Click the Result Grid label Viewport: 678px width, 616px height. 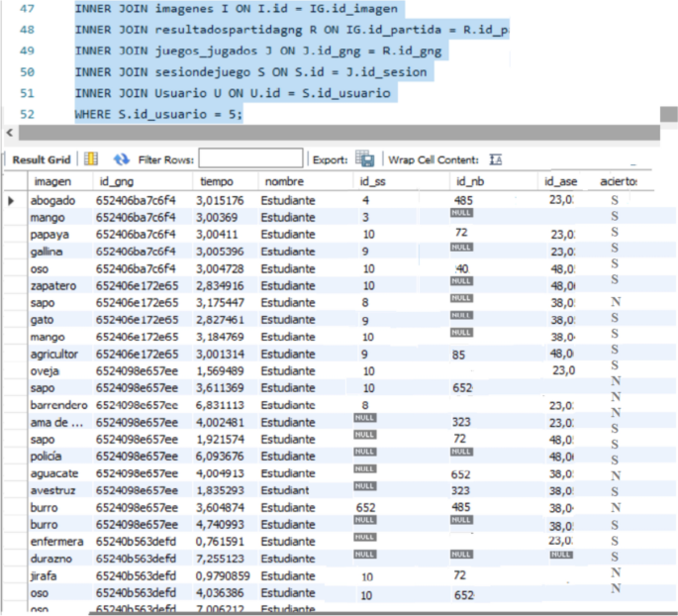click(x=41, y=159)
